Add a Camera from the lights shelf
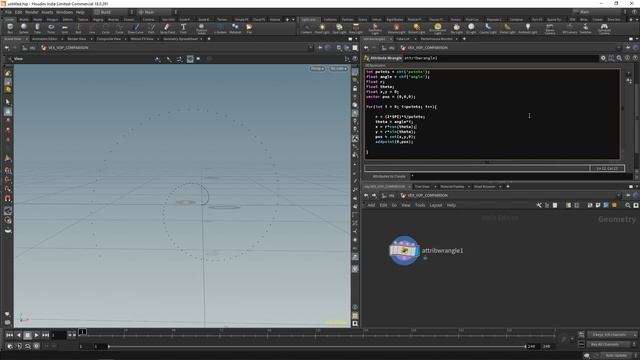Image resolution: width=640 pixels, height=360 pixels. click(x=307, y=29)
